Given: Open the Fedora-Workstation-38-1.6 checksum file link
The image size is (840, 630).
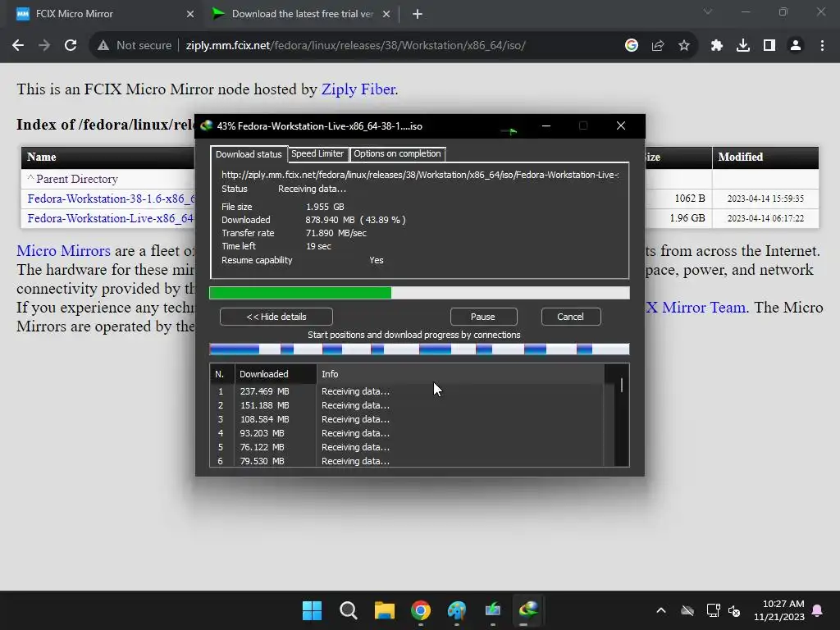Looking at the screenshot, I should 112,199.
